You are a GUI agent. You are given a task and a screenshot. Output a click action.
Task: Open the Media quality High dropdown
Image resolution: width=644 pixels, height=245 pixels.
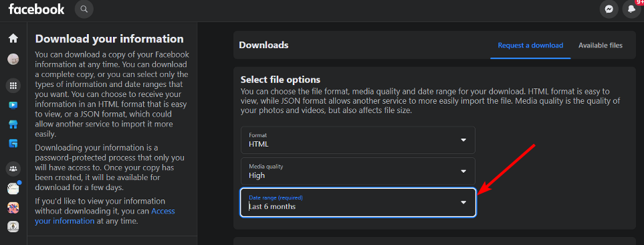358,171
